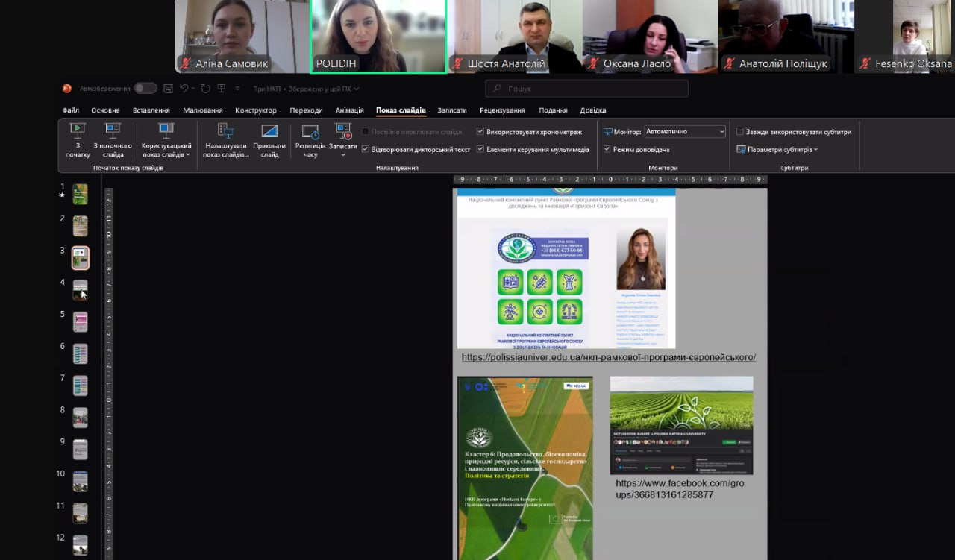Open the Монітор Автоматично combo box
This screenshot has width=955, height=560.
(x=685, y=132)
